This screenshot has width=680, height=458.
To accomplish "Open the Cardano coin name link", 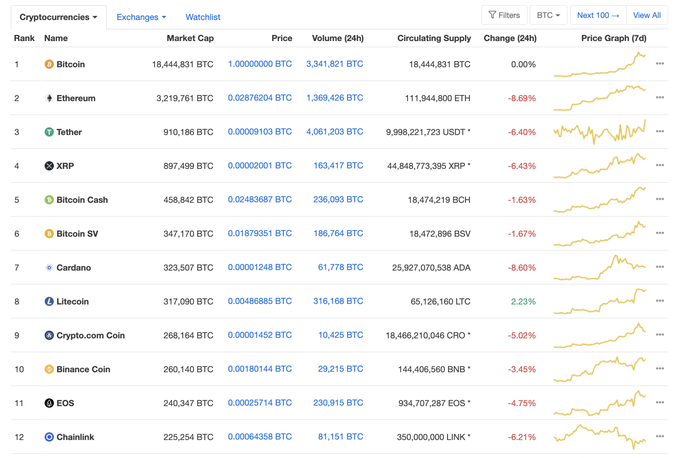I will (x=74, y=268).
